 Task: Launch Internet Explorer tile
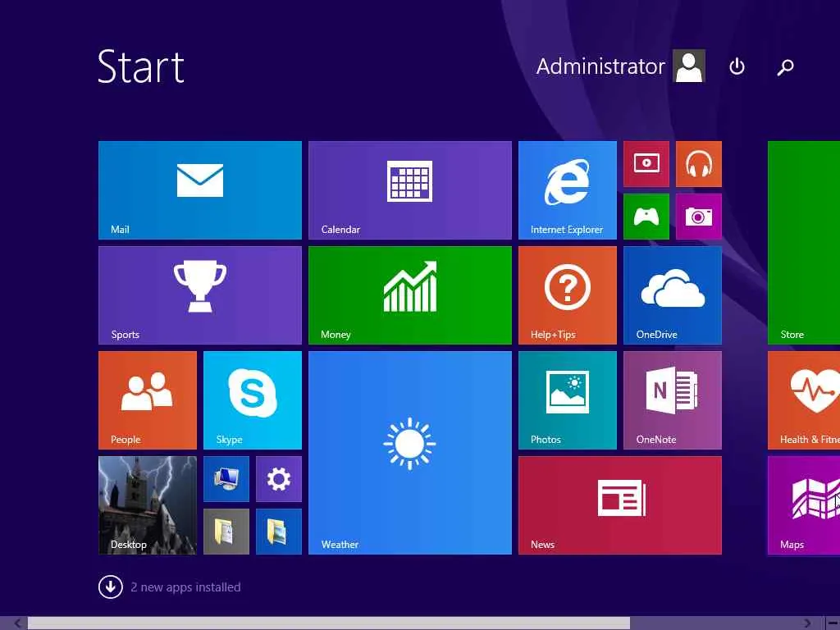[x=568, y=190]
